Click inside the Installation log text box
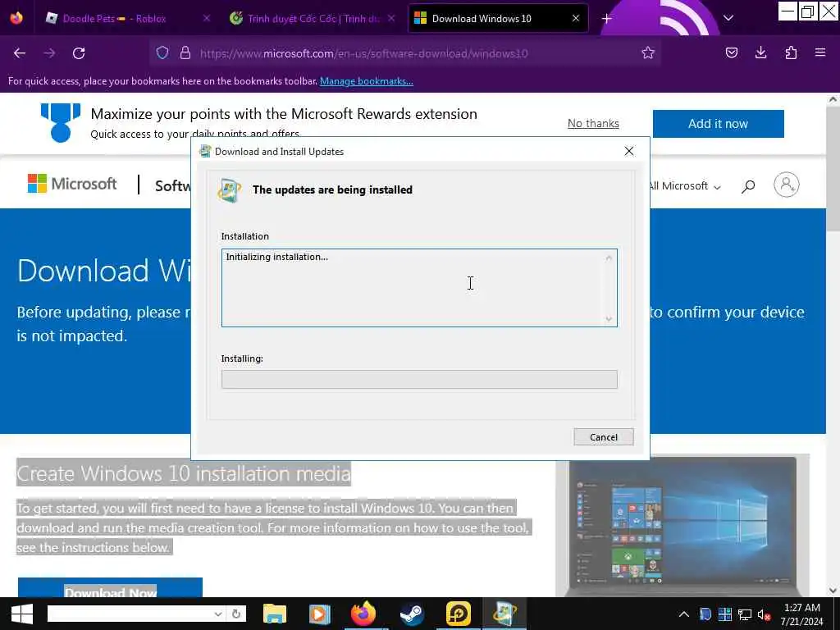 (419, 288)
